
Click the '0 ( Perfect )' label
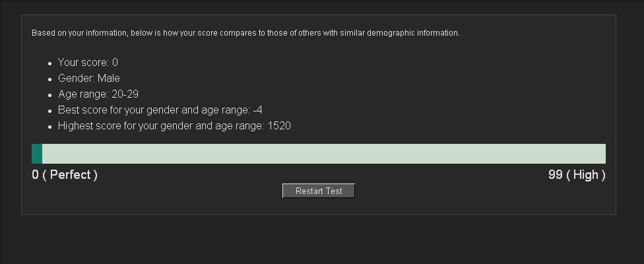tap(65, 175)
